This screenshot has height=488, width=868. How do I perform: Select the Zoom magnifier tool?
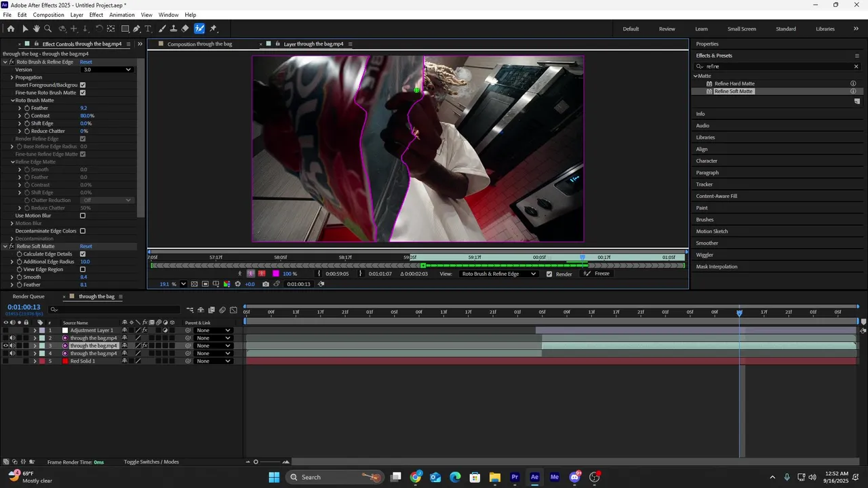(47, 28)
